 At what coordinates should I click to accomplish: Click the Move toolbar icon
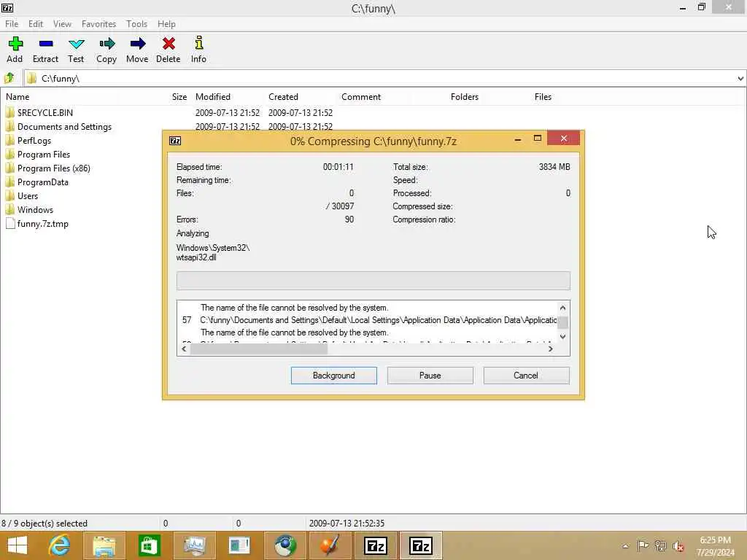(x=137, y=44)
